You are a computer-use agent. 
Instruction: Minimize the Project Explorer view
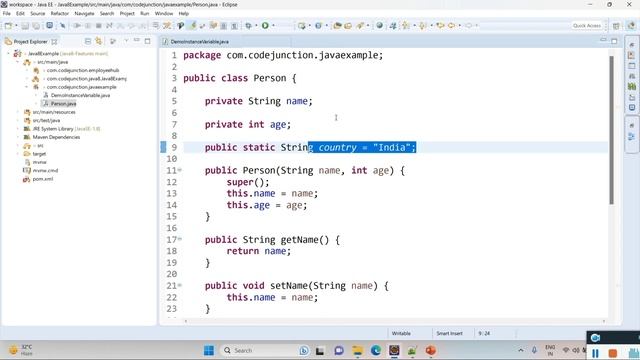(137, 41)
